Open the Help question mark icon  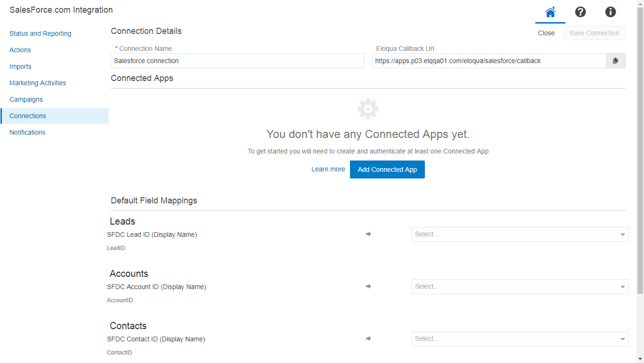tap(580, 12)
